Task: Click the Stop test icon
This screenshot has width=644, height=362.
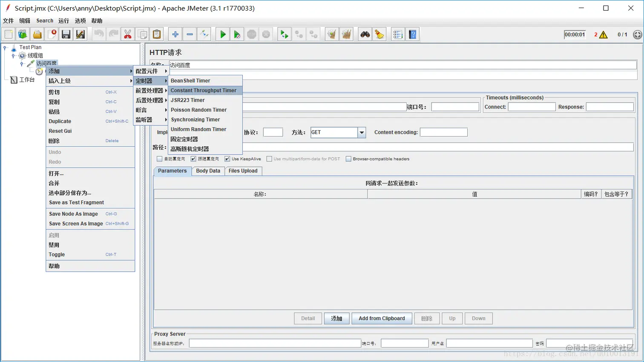Action: [252, 34]
